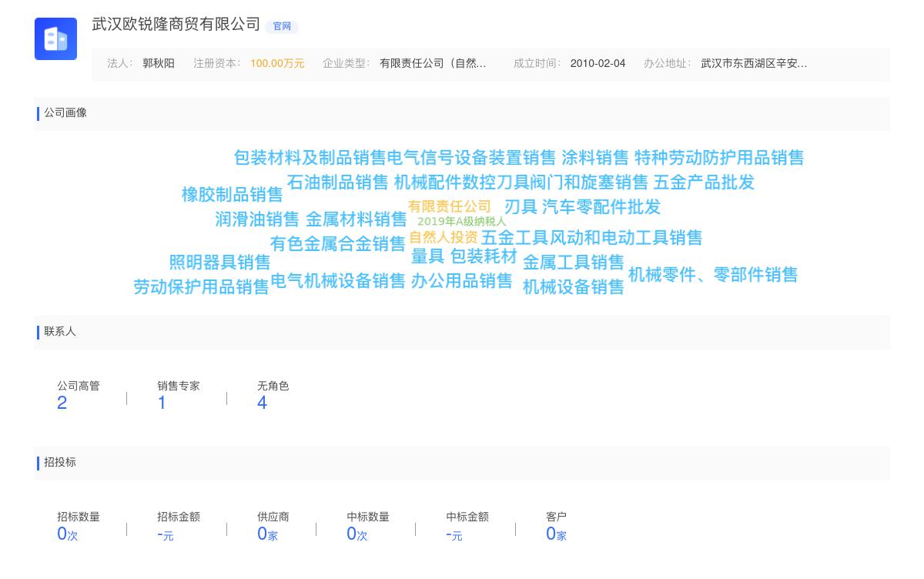Viewport: 924px width, 579px height.
Task: Open 招标数量 value 0次
Action: [x=68, y=534]
